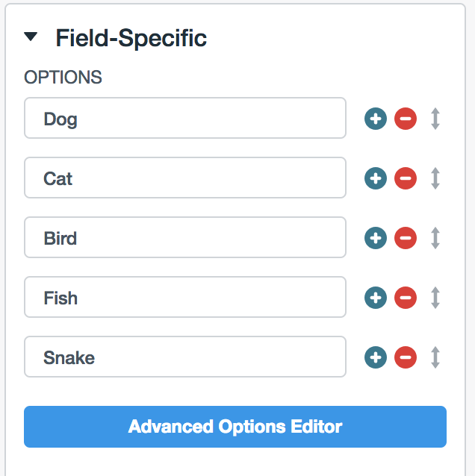Remove the Dog option with red minus
Screen dimensions: 475x476
pos(406,119)
